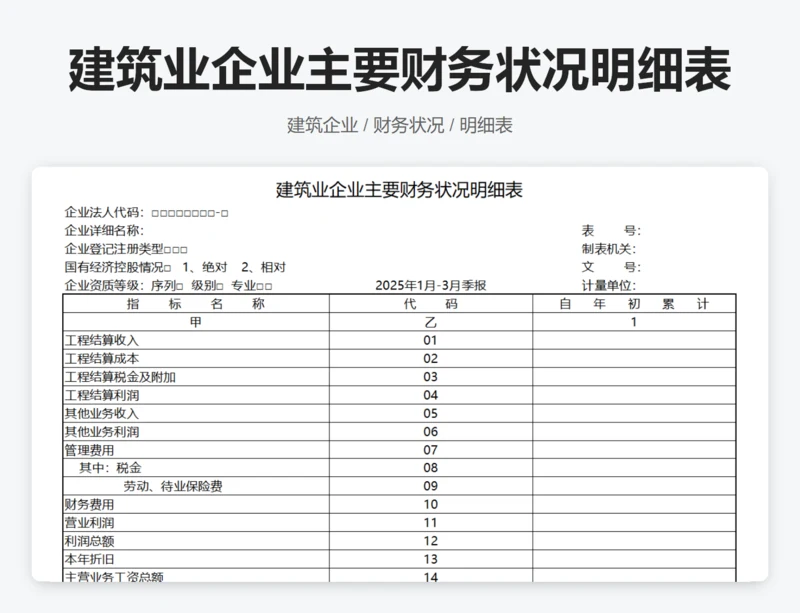Click the 利润总额 row label

tap(89, 541)
